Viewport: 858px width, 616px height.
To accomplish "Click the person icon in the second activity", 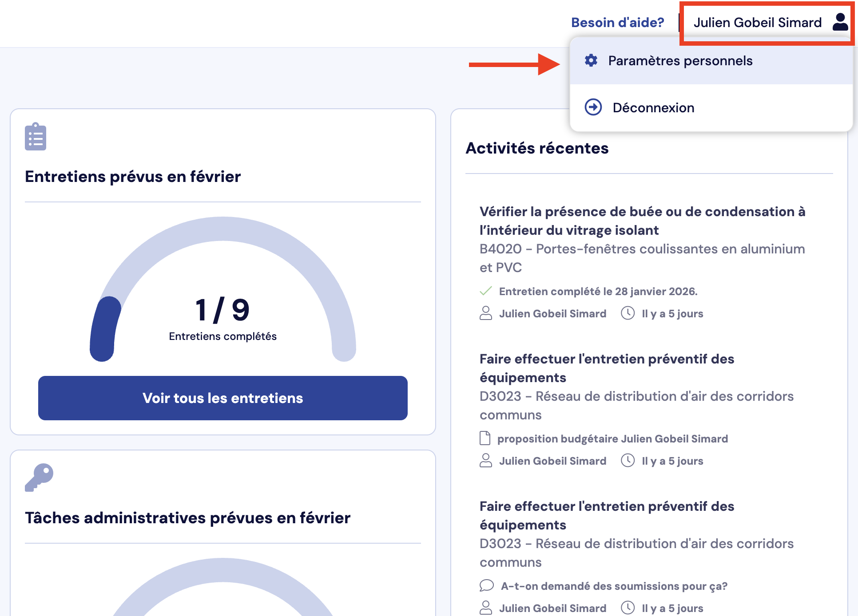I will click(x=486, y=461).
